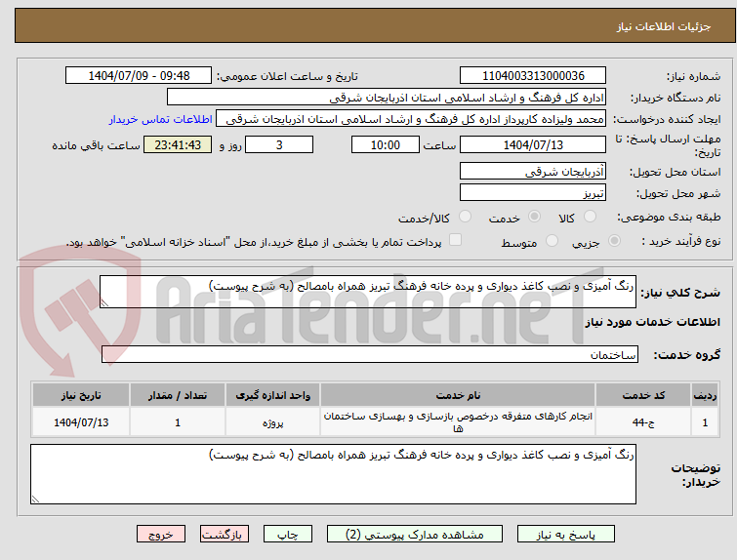737x560 pixels.
Task: Click the نام خدمت column header
Action: [458, 395]
